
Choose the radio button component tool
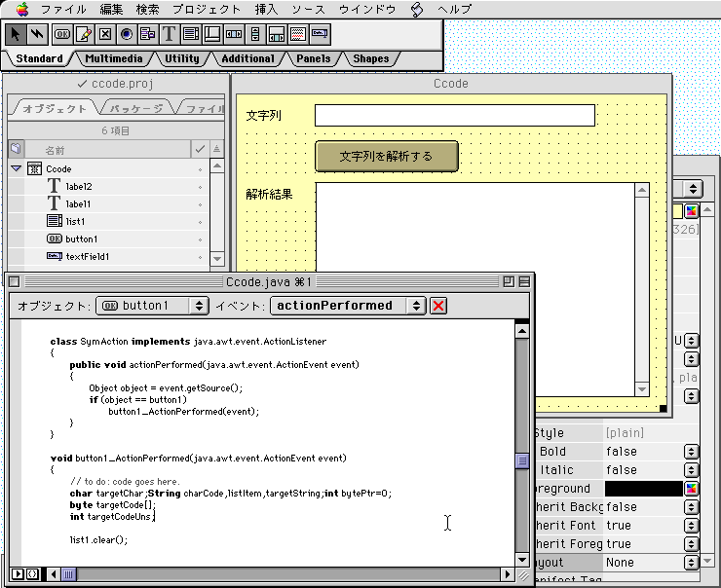[x=127, y=34]
